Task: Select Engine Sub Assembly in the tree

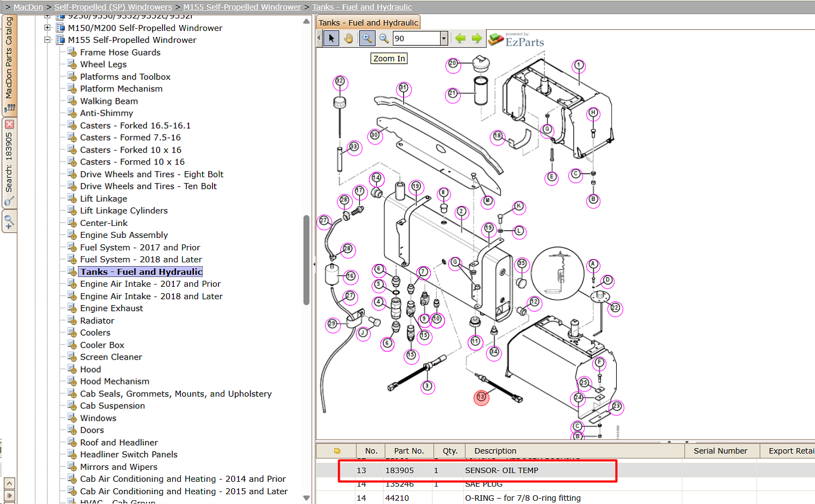Action: (x=124, y=235)
